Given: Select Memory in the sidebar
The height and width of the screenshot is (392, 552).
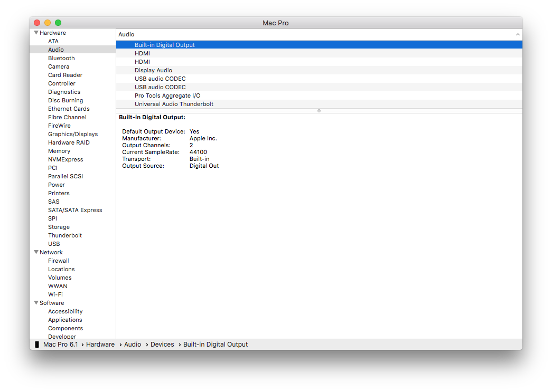Looking at the screenshot, I should pyautogui.click(x=59, y=151).
